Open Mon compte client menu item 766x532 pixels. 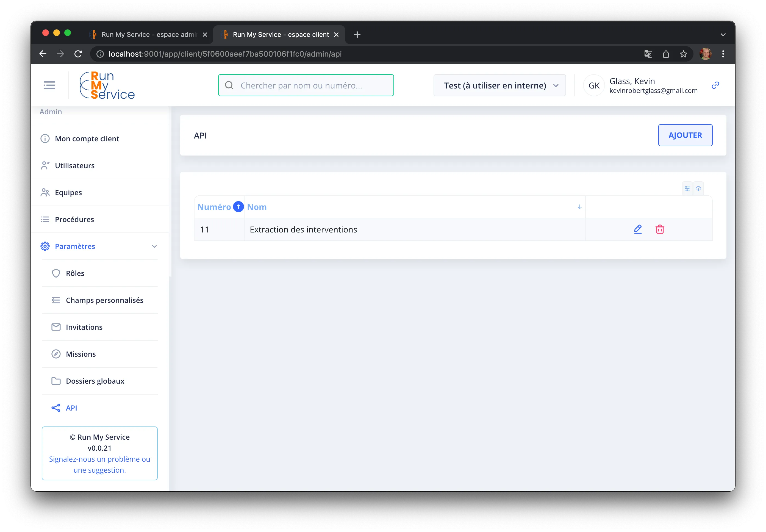(x=100, y=139)
